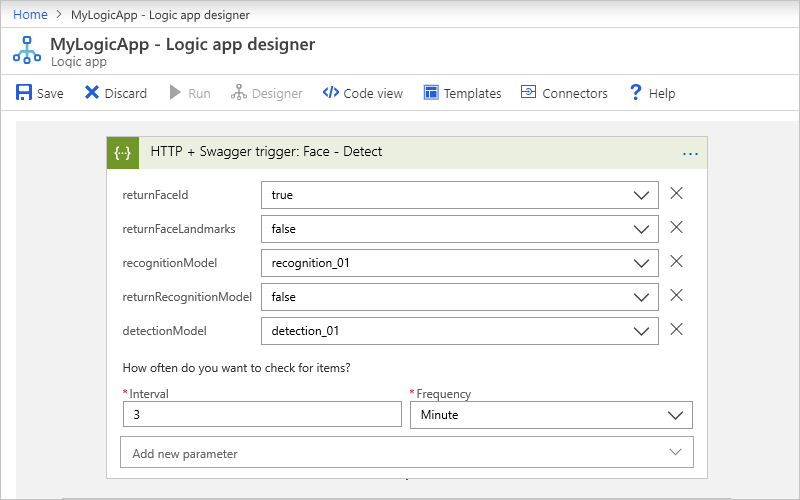Click the HTTP + Swagger trigger icon
800x500 pixels.
click(123, 153)
